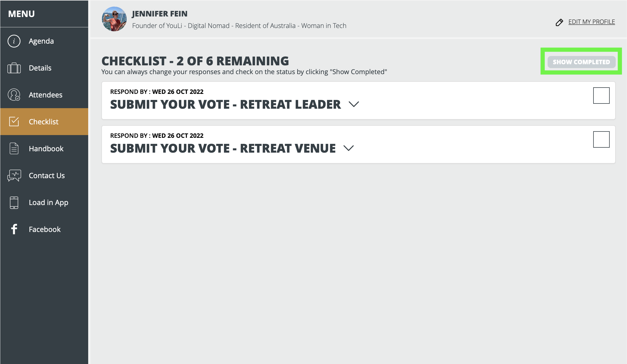
Task: Open Submit Your Vote - Retreat Leader title
Action: (x=225, y=105)
